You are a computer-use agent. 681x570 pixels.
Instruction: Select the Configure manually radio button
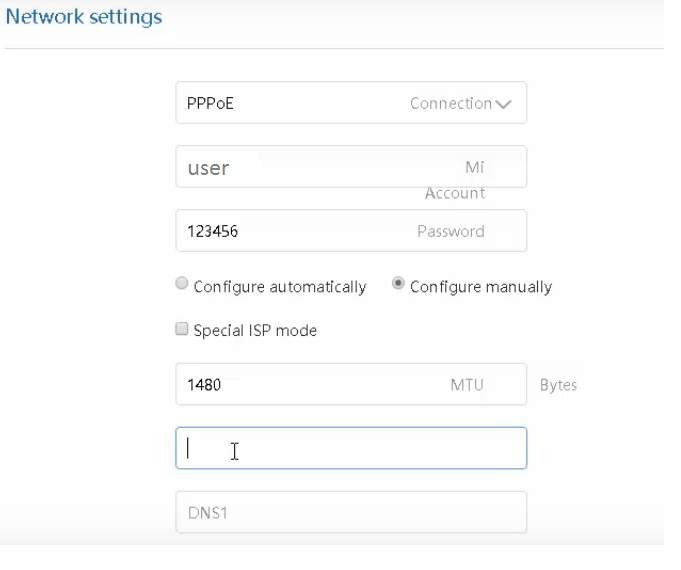coord(398,285)
